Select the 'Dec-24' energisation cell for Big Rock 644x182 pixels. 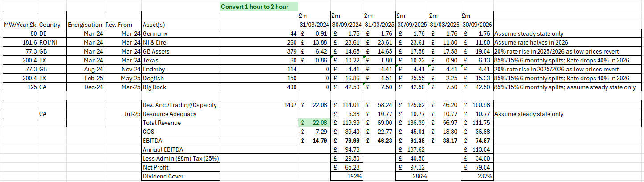(x=85, y=87)
